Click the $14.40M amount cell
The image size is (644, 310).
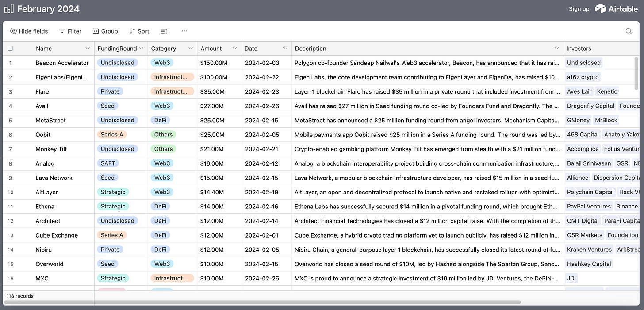tap(219, 192)
